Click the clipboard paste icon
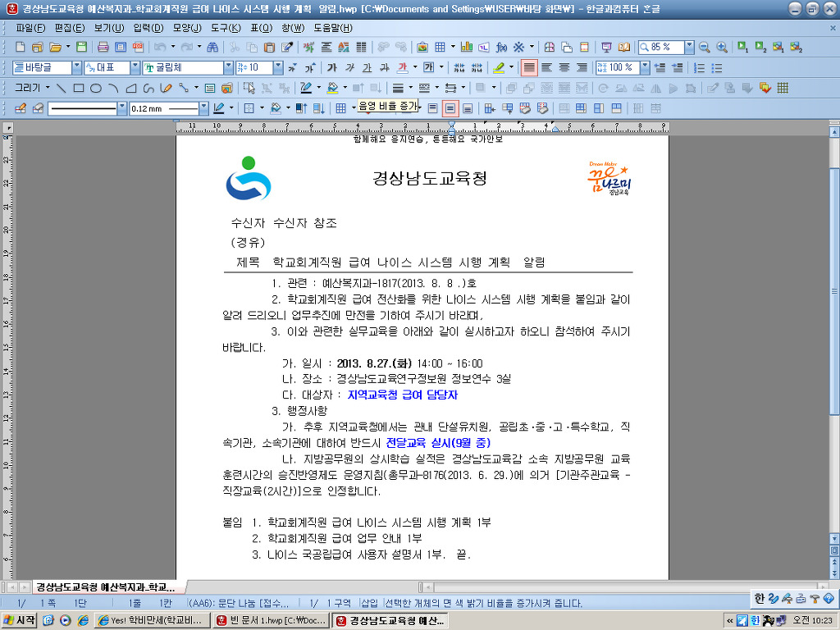This screenshot has height=630, width=840. pyautogui.click(x=269, y=47)
